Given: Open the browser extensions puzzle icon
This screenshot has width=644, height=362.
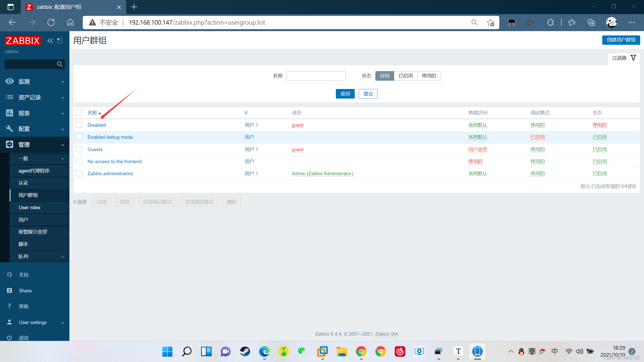Looking at the screenshot, I should click(x=550, y=22).
